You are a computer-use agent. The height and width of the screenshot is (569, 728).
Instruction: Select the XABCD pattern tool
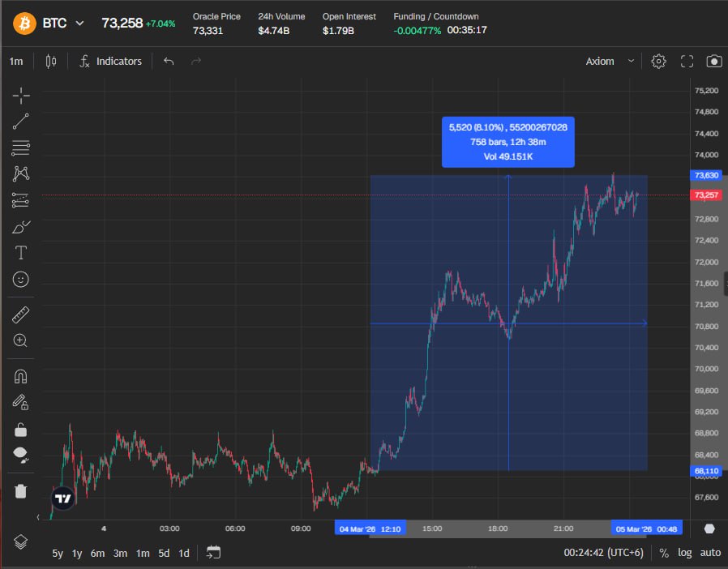(21, 174)
